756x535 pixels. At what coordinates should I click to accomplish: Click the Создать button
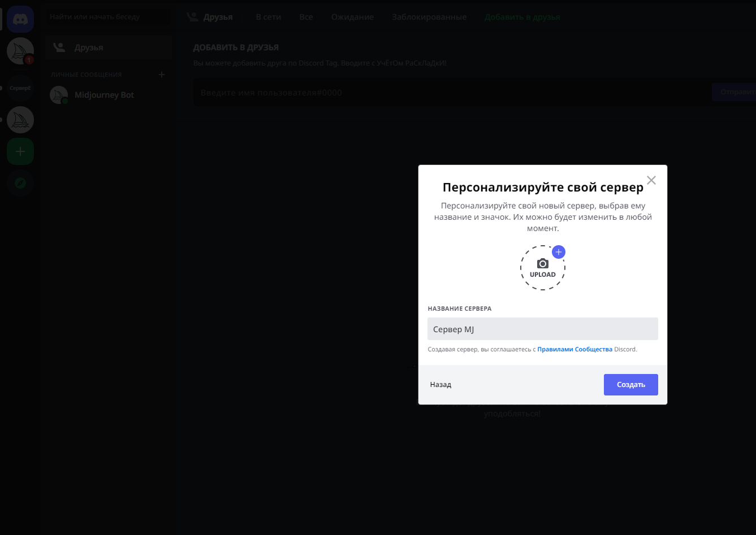pyautogui.click(x=630, y=385)
